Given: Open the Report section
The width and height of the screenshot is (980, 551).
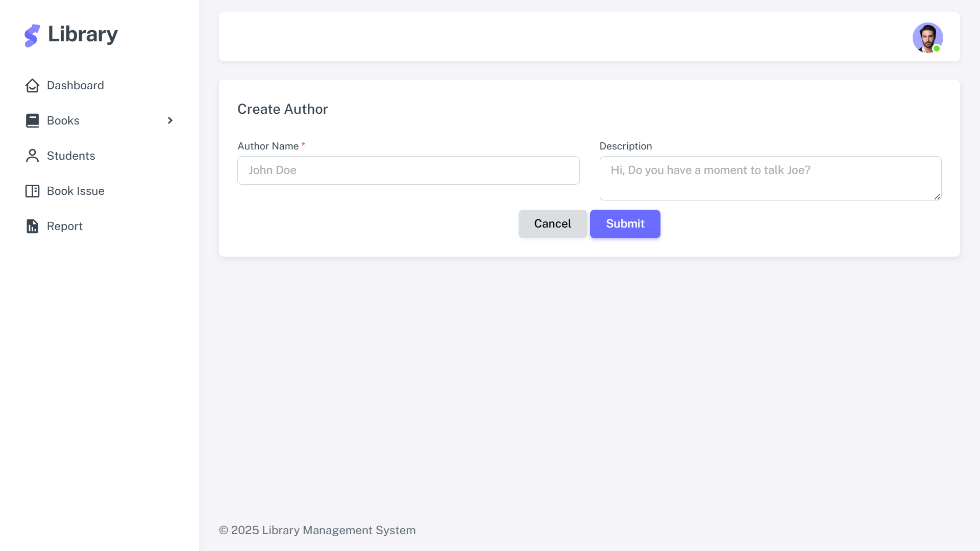Looking at the screenshot, I should [100, 226].
